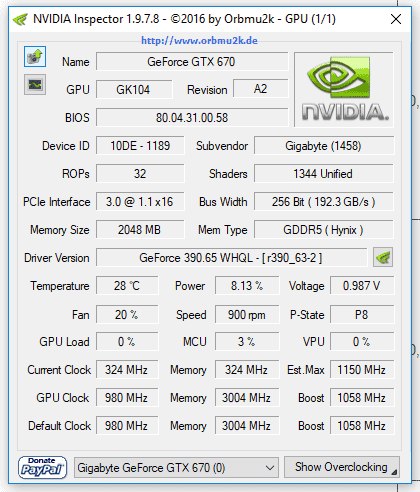Click the driver profile settings icon
Screen dimensions: 420x492
coord(383,257)
